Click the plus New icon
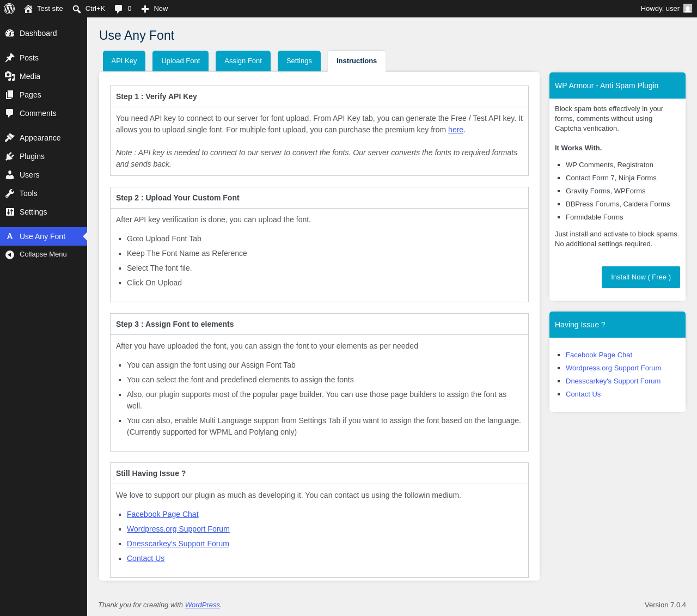 (145, 9)
